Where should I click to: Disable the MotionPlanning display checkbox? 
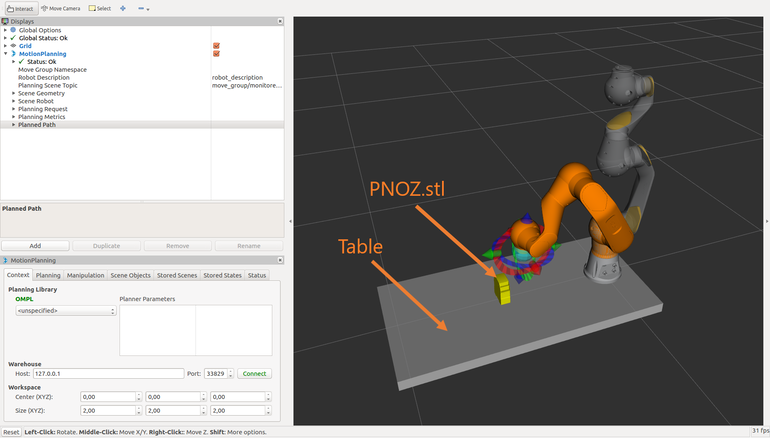216,53
